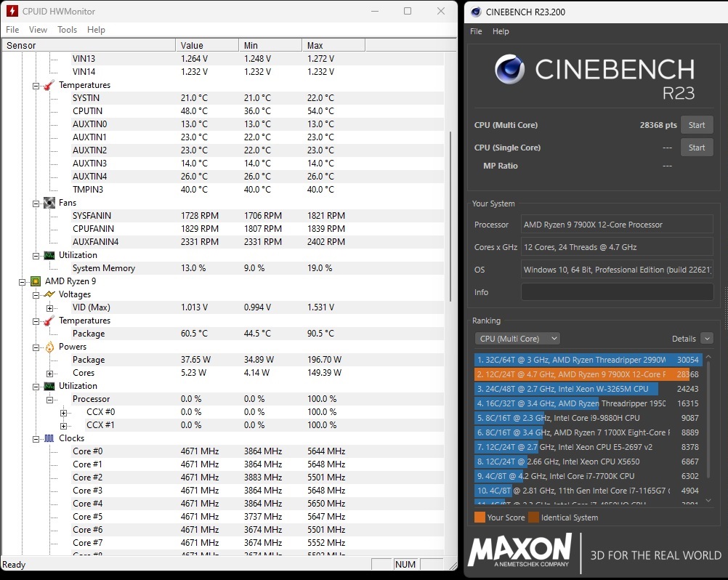The image size is (728, 580).
Task: Click the Utilization icon above System Memory
Action: coord(49,255)
